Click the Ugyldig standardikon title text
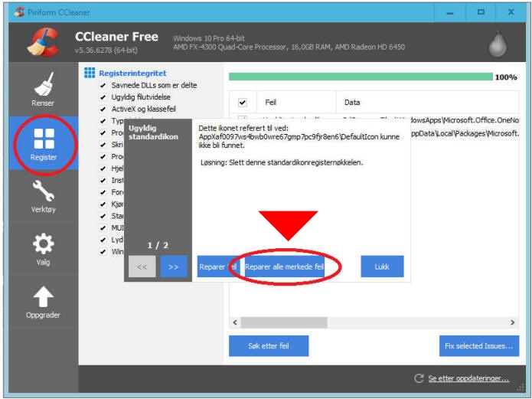Image resolution: width=532 pixels, height=399 pixels. 153,132
